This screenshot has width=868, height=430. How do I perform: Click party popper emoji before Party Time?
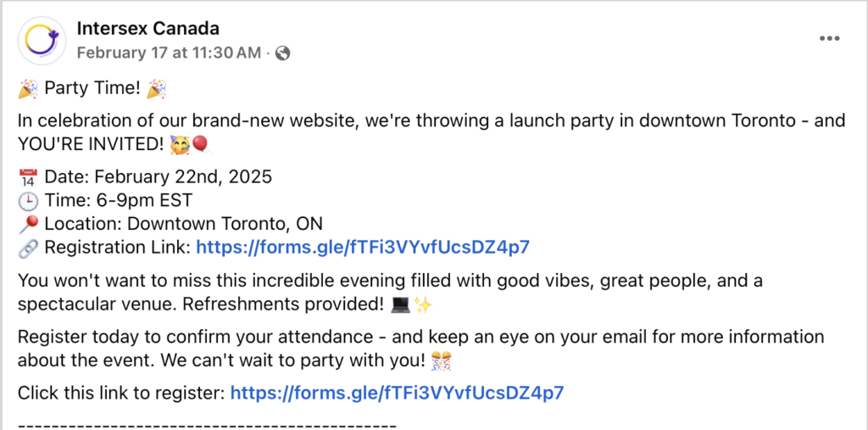coord(28,89)
